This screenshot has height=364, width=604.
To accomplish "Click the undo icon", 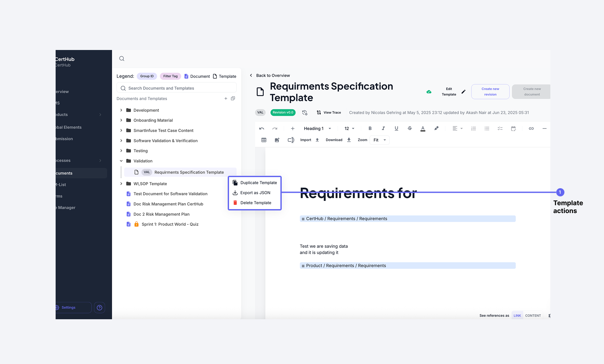I will [x=261, y=128].
